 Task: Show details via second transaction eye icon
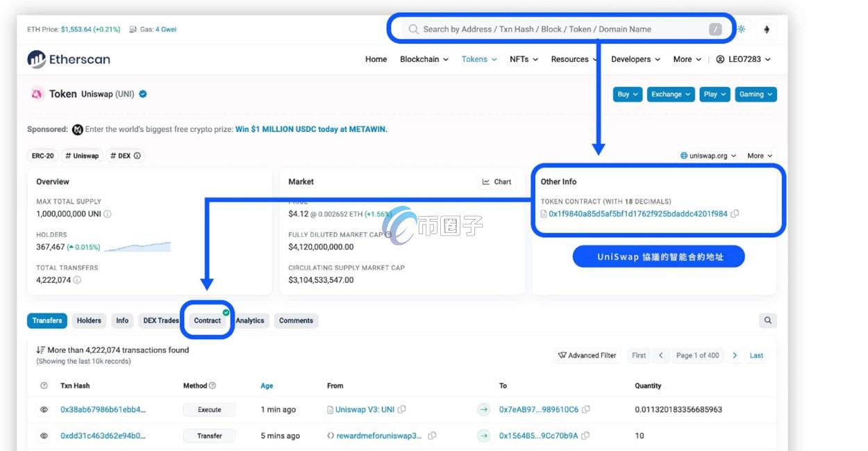coord(43,436)
